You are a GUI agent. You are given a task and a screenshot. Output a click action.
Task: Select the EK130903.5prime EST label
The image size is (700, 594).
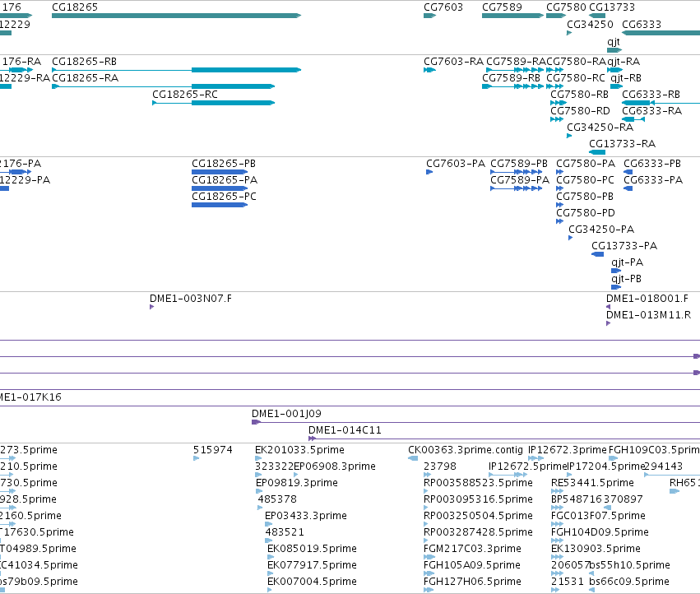click(x=596, y=549)
